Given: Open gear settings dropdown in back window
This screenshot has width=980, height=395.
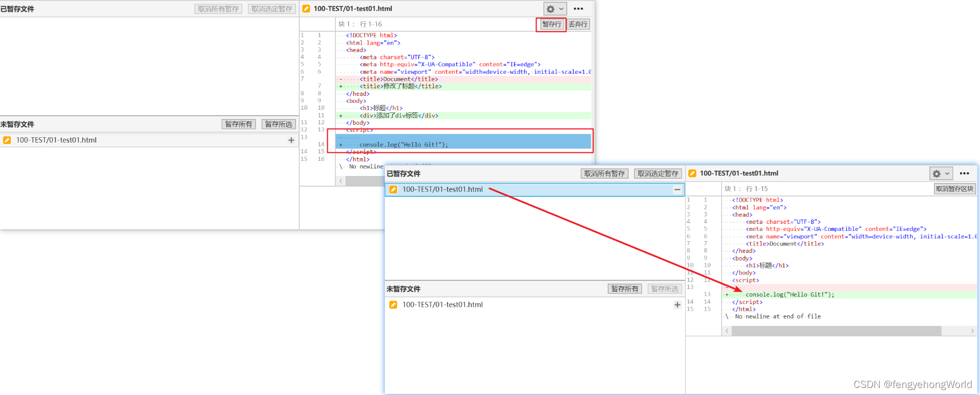Looking at the screenshot, I should point(555,9).
